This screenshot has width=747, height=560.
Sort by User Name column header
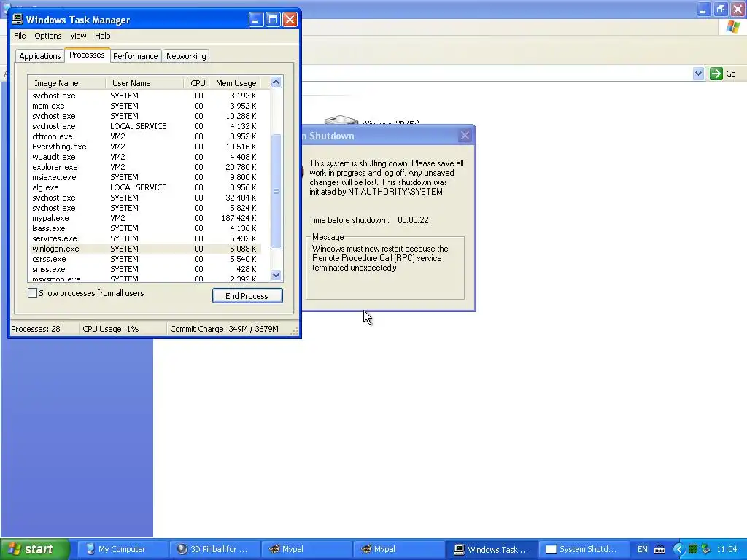(145, 83)
